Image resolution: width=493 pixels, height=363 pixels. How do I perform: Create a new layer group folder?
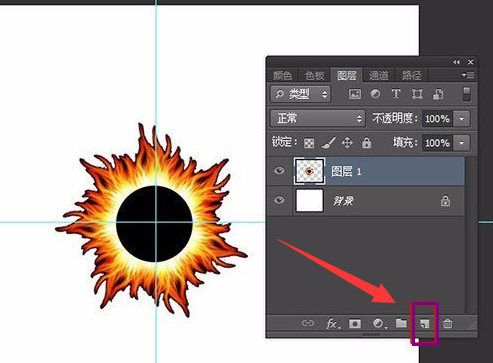pos(401,323)
